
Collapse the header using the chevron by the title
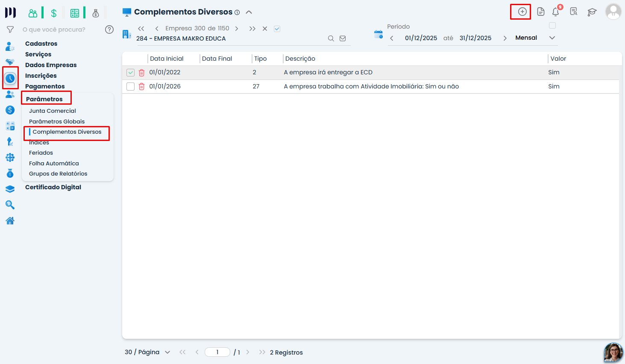click(249, 12)
